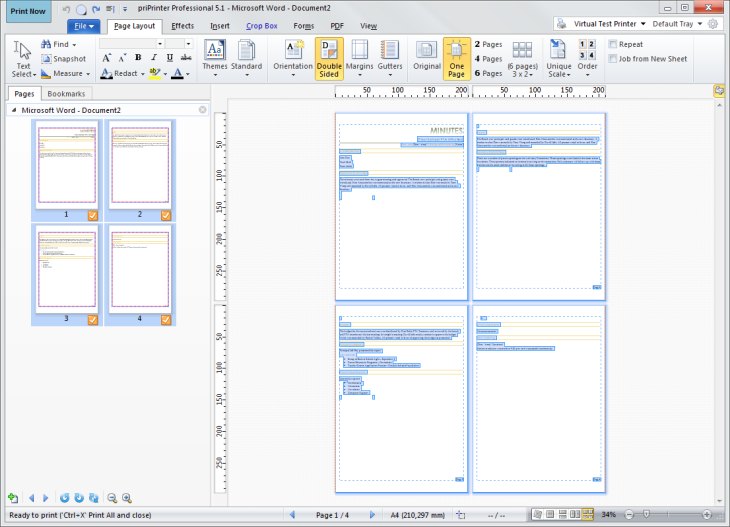730x527 pixels.
Task: Collapse the Microsoft Word - Document2 tree node
Action: pos(14,110)
